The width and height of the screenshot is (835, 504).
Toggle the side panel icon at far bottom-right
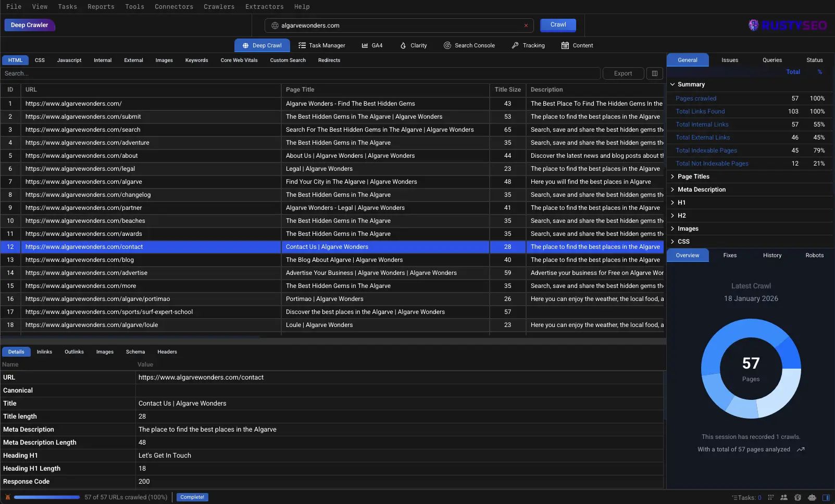tap(826, 497)
